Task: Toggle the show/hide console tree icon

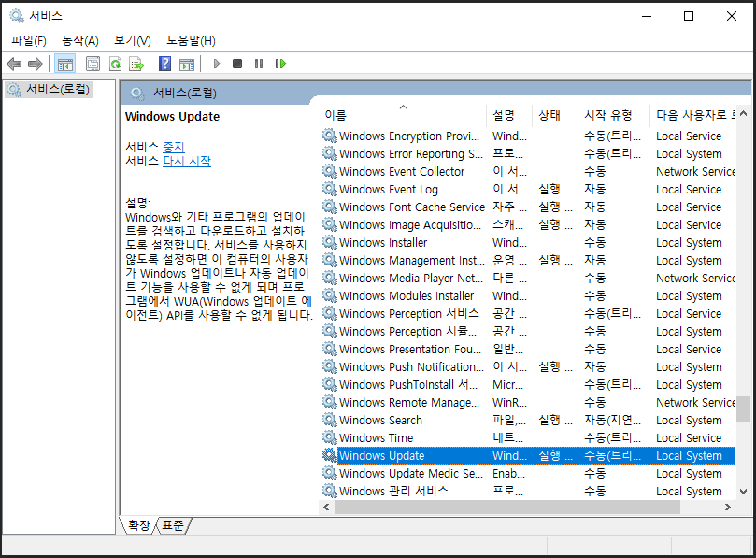Action: [x=65, y=64]
